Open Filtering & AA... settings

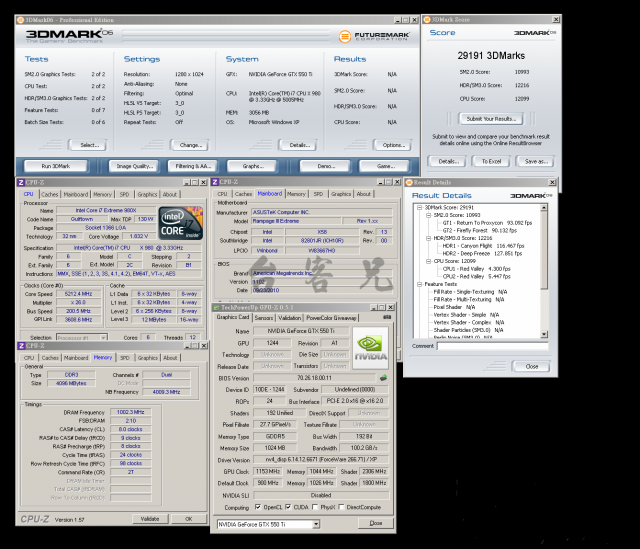[x=193, y=166]
